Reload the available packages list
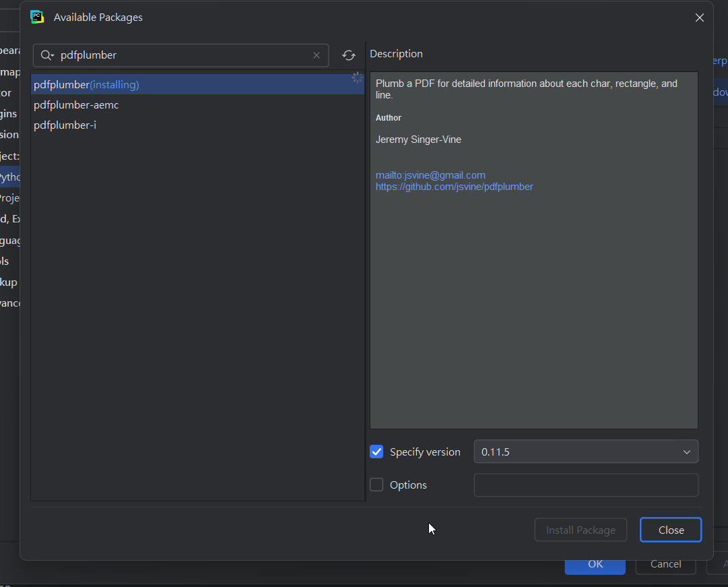 [x=349, y=55]
